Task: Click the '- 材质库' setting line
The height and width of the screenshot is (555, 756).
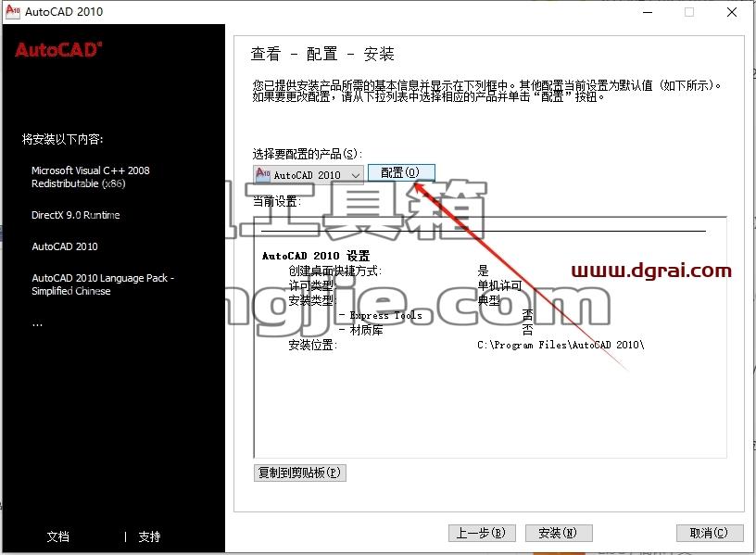Action: tap(361, 330)
